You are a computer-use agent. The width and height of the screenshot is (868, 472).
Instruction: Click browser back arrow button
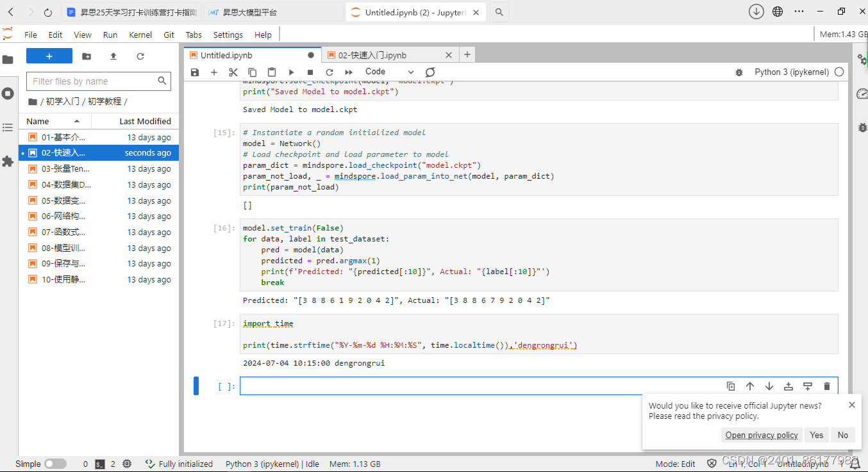coord(10,12)
